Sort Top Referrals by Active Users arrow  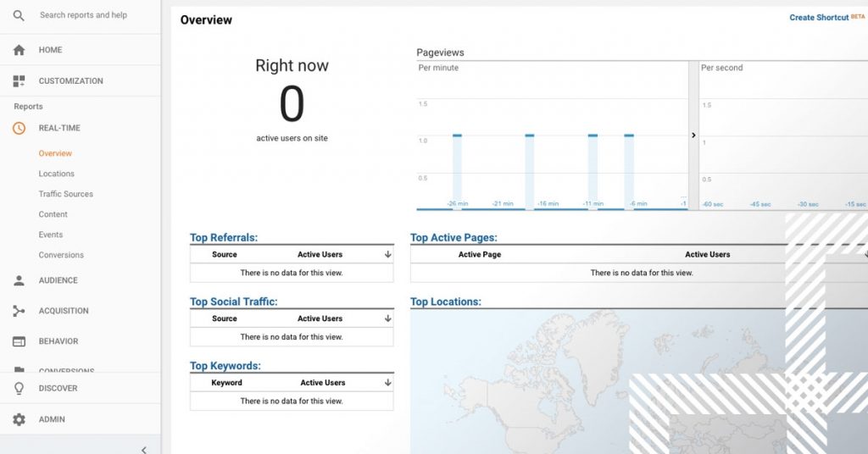387,254
